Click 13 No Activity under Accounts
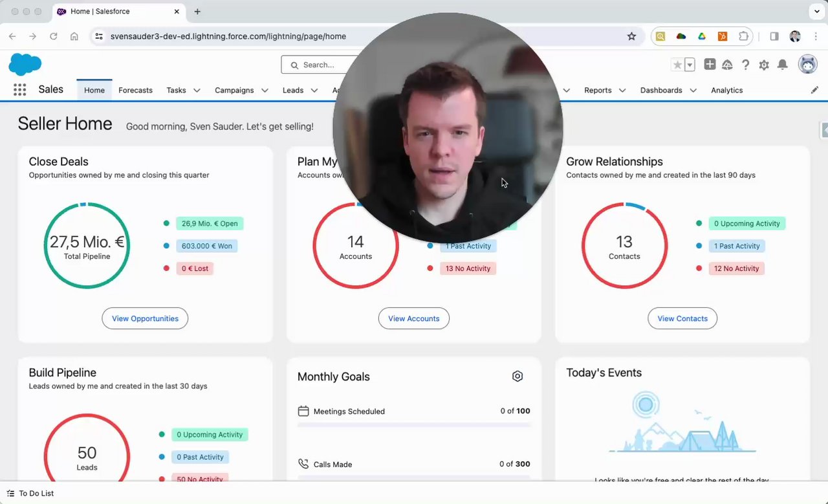This screenshot has width=828, height=504. pos(468,268)
